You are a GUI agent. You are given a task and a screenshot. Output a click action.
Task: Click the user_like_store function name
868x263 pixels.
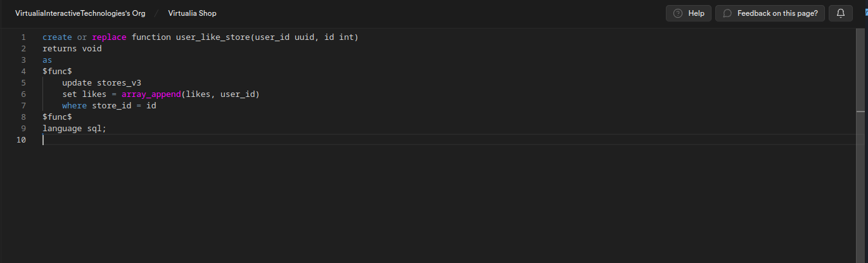213,37
